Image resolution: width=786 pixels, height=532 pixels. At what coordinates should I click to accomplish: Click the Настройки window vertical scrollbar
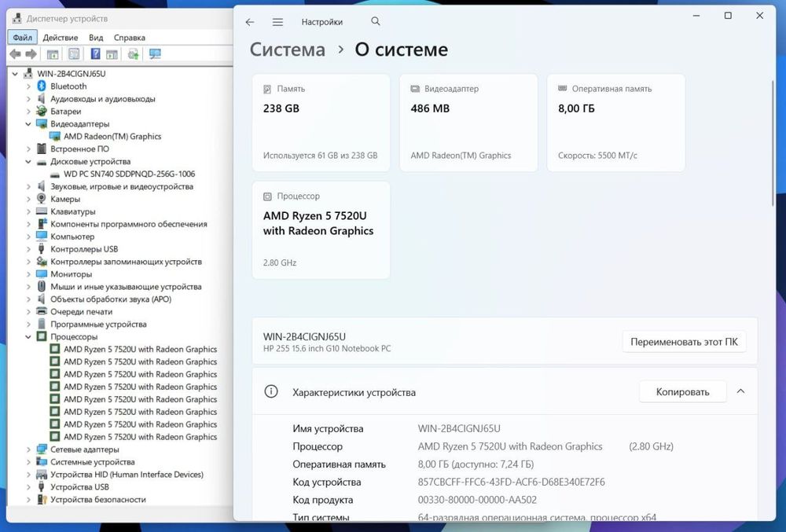(x=772, y=142)
